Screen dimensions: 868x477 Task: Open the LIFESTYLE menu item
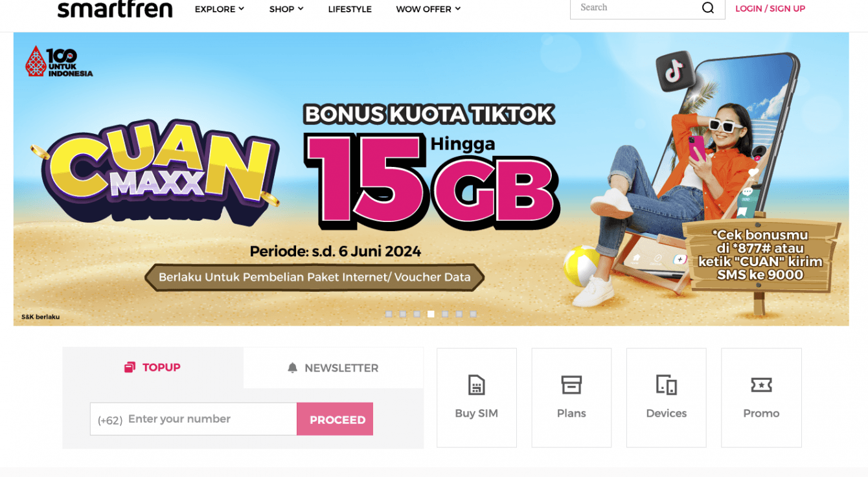[x=350, y=9]
